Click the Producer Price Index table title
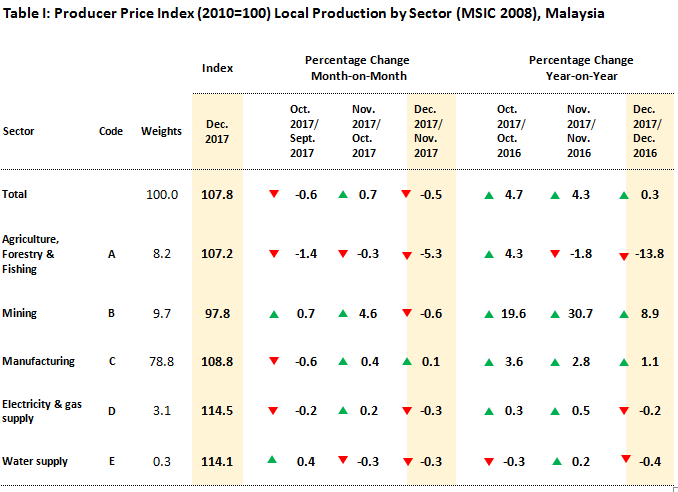The width and height of the screenshot is (678, 492). point(304,15)
